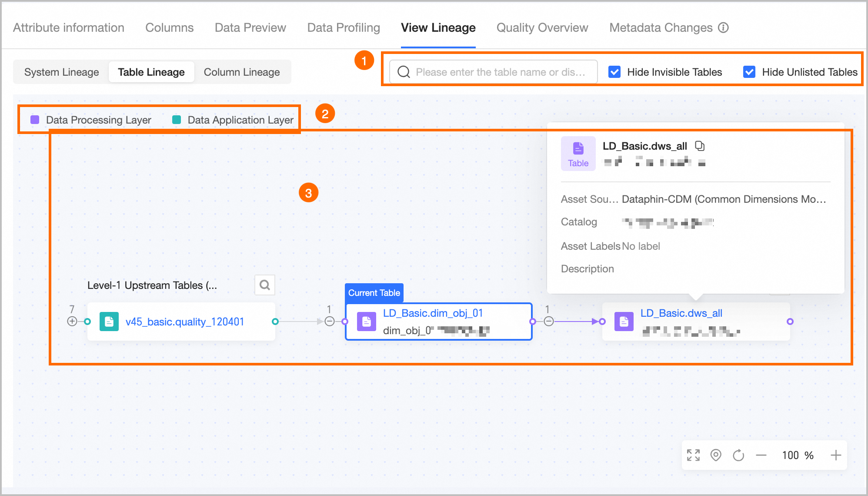Click the copy icon beside LD_Basic.dws_all
Viewport: 868px width, 496px height.
[699, 146]
